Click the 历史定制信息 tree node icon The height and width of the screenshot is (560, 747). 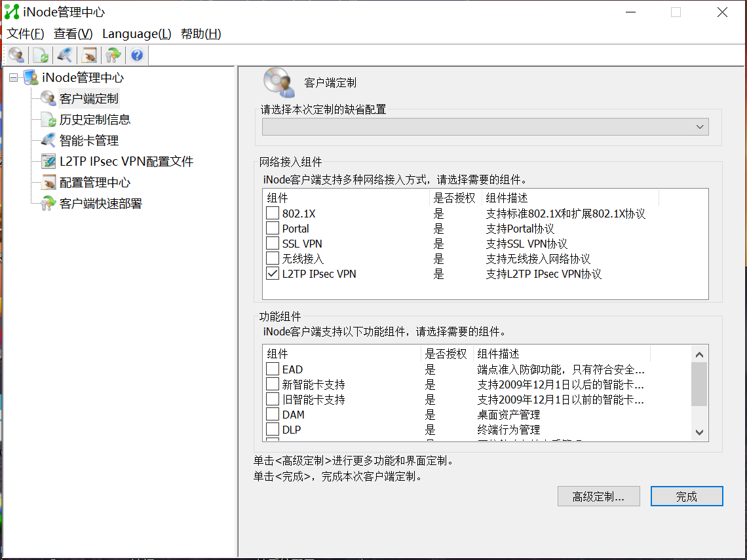48,119
